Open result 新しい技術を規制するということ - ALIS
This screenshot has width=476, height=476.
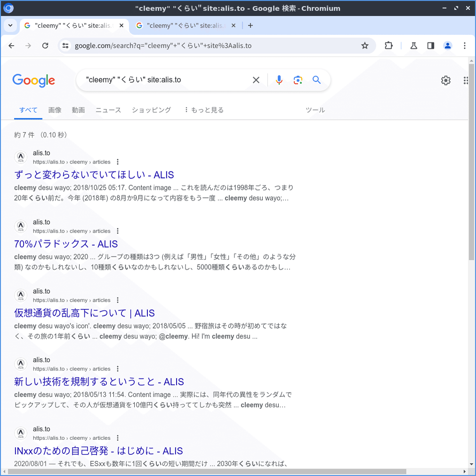coord(99,382)
